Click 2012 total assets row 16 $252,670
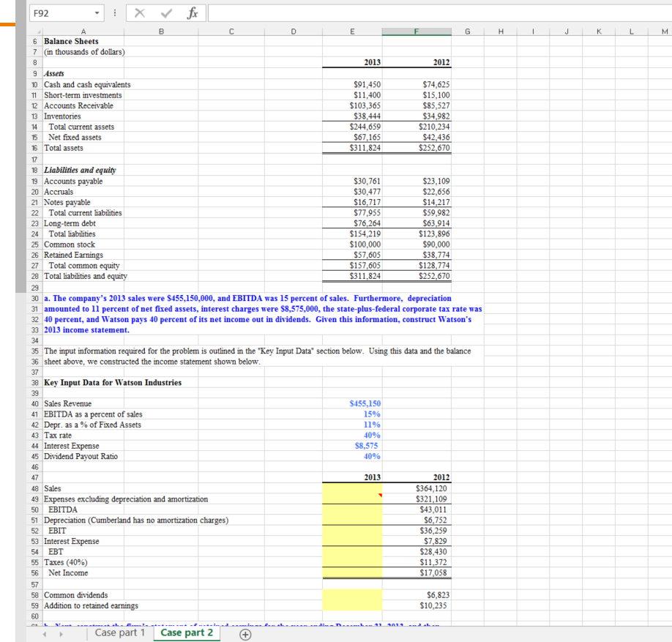 coord(434,148)
